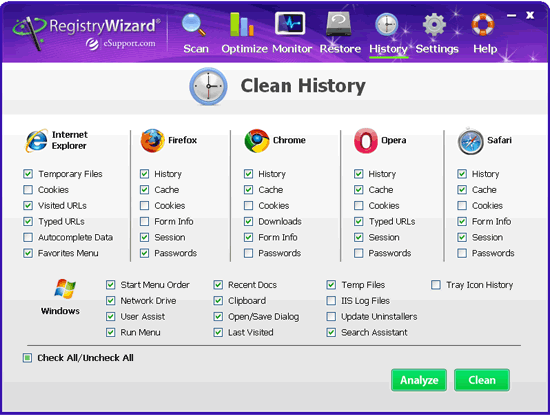Click the Internet Explorer browser icon
The width and height of the screenshot is (550, 415).
pyautogui.click(x=36, y=141)
